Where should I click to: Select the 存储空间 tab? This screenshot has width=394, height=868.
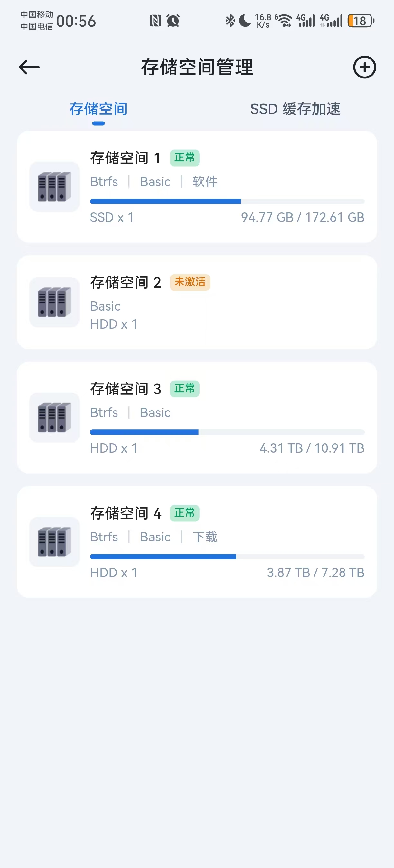coord(98,109)
